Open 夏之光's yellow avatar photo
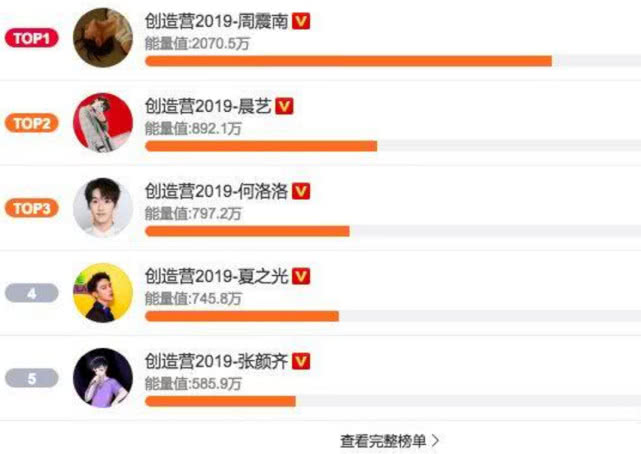This screenshot has height=454, width=641. point(103,293)
